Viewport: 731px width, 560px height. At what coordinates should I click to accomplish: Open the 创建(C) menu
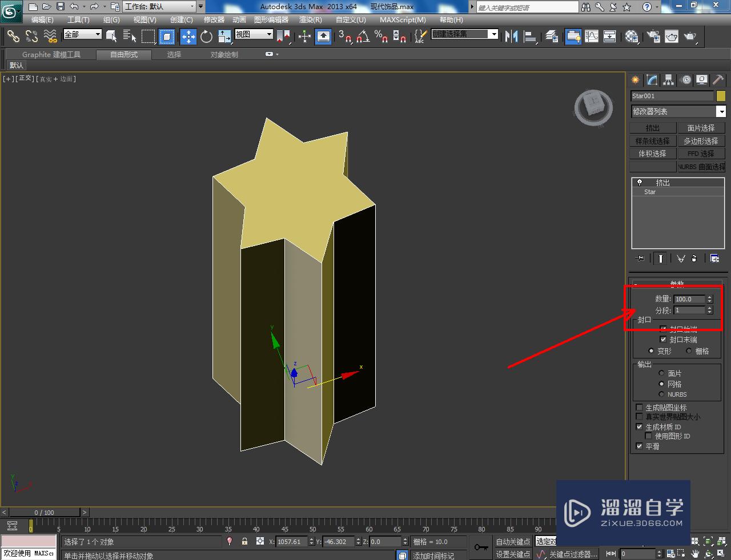coord(182,19)
